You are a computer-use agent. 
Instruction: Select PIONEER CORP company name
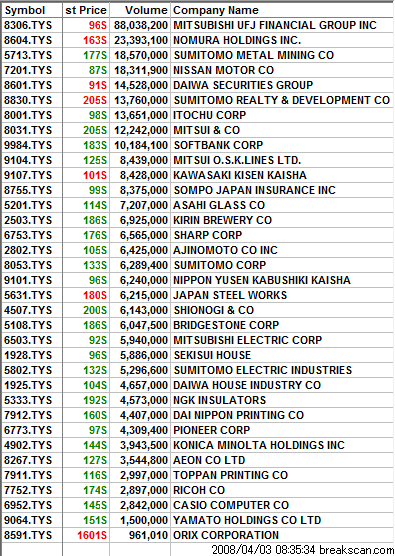(211, 430)
